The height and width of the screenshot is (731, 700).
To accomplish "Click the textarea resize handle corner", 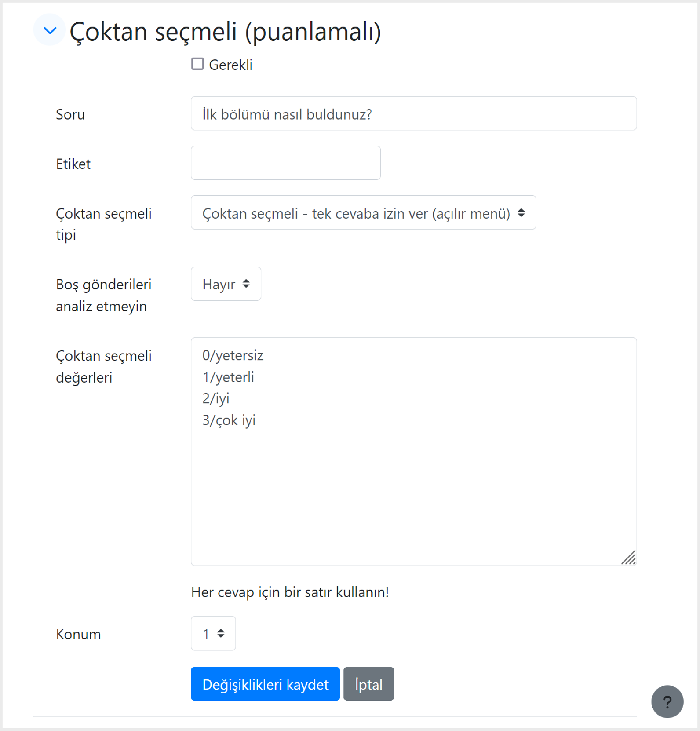I will point(629,558).
